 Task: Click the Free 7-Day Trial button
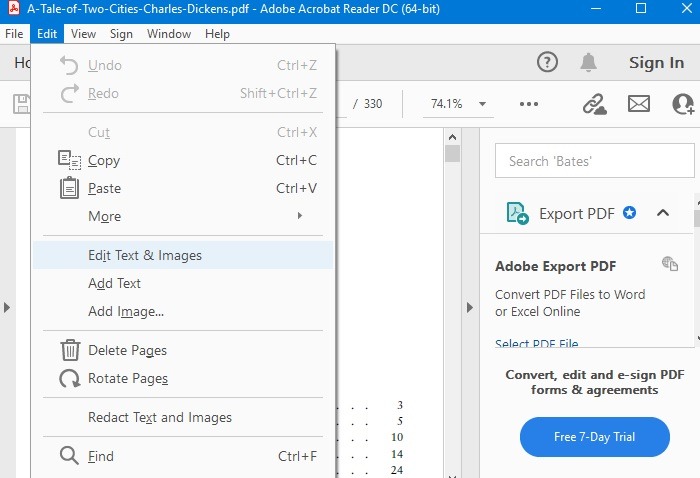(x=595, y=436)
